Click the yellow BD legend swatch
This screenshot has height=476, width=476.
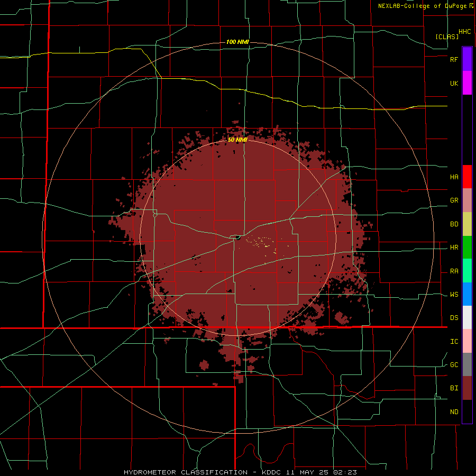click(x=467, y=224)
